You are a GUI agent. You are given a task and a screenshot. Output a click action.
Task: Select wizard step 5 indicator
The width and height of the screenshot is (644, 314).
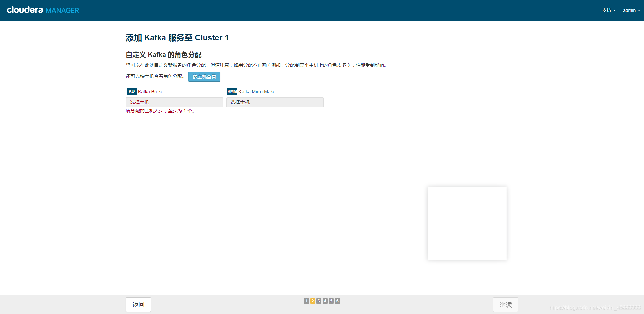331,301
